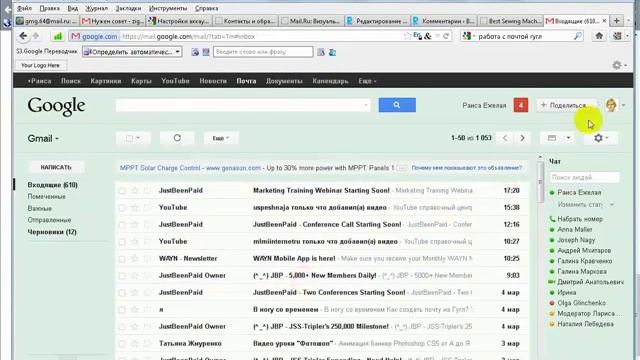This screenshot has width=640, height=360.
Task: Click the НАПИСАТЬ compose button
Action: pyautogui.click(x=56, y=167)
